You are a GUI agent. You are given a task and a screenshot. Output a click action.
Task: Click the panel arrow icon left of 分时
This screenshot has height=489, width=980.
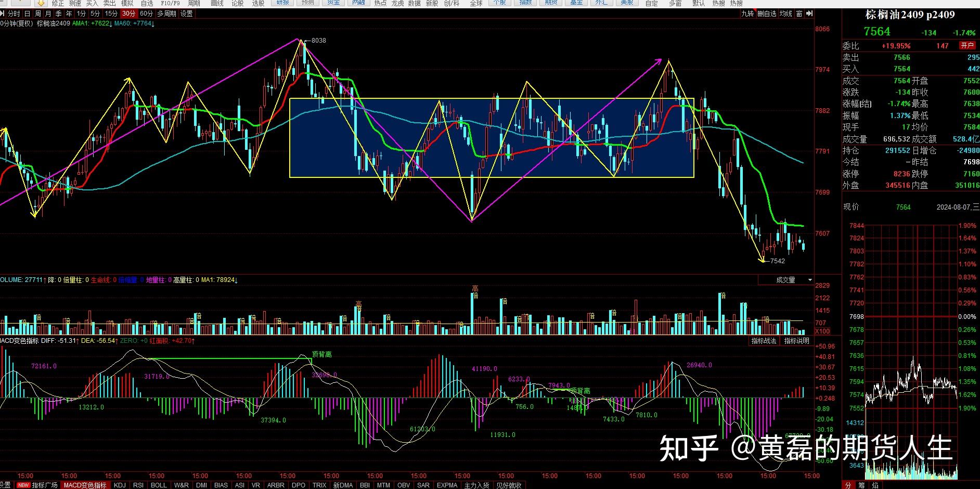point(3,14)
